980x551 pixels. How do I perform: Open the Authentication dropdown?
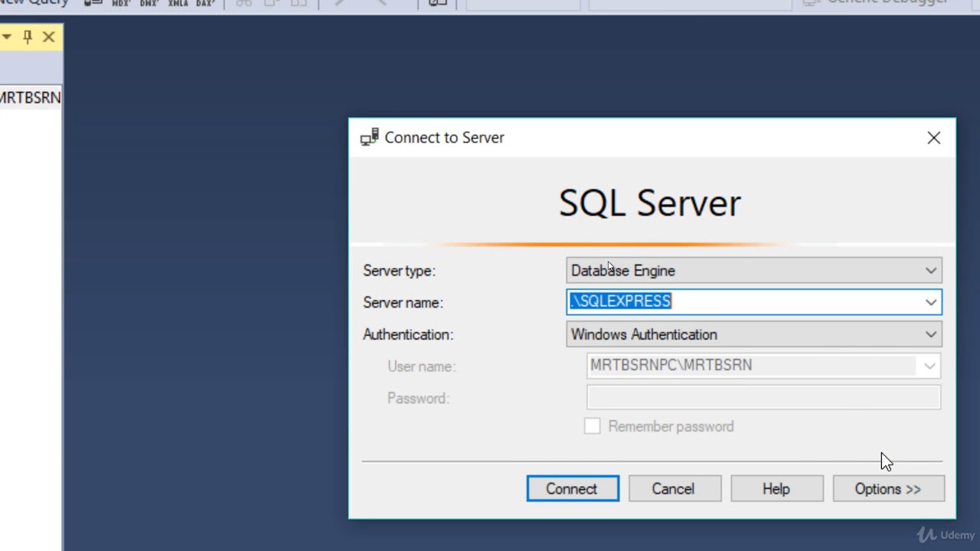click(x=753, y=334)
